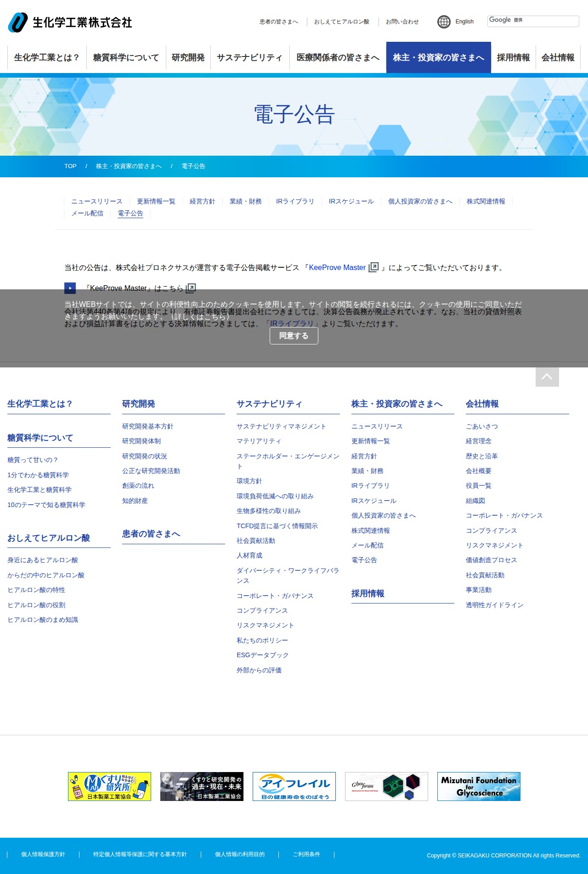Viewport: 588px width, 874px height.
Task: Open 生化学工業とは？ main menu item
Action: [x=47, y=57]
